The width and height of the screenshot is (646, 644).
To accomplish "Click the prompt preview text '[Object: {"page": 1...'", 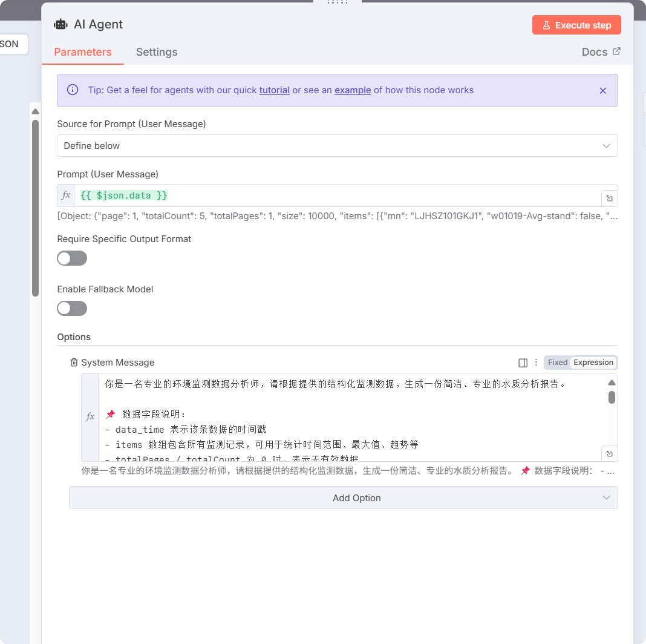I will click(337, 216).
